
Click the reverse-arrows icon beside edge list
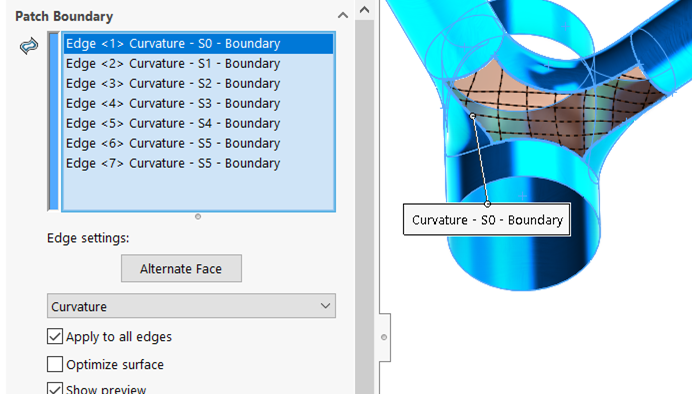(29, 46)
